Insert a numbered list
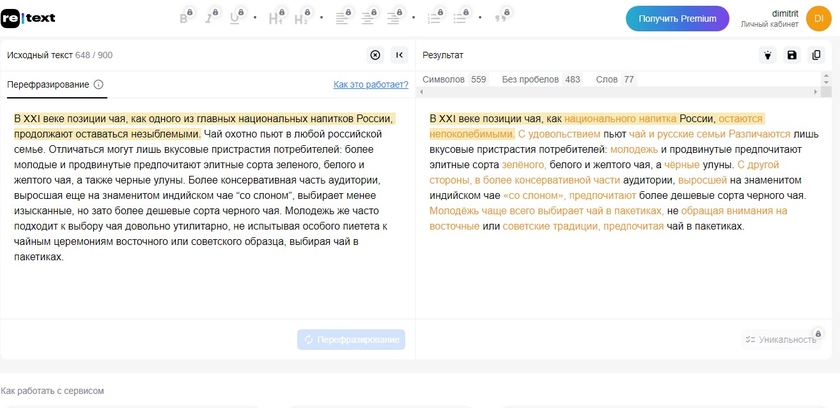 (435, 18)
